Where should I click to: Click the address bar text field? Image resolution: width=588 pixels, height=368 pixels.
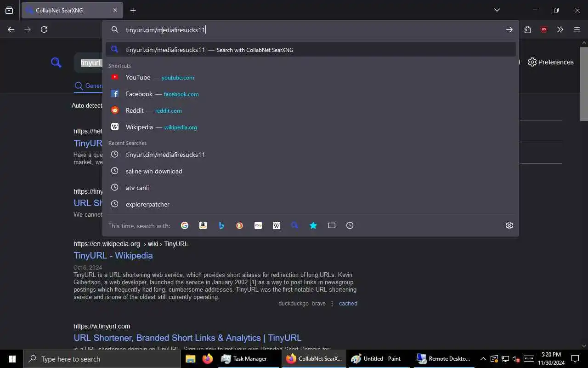(311, 30)
